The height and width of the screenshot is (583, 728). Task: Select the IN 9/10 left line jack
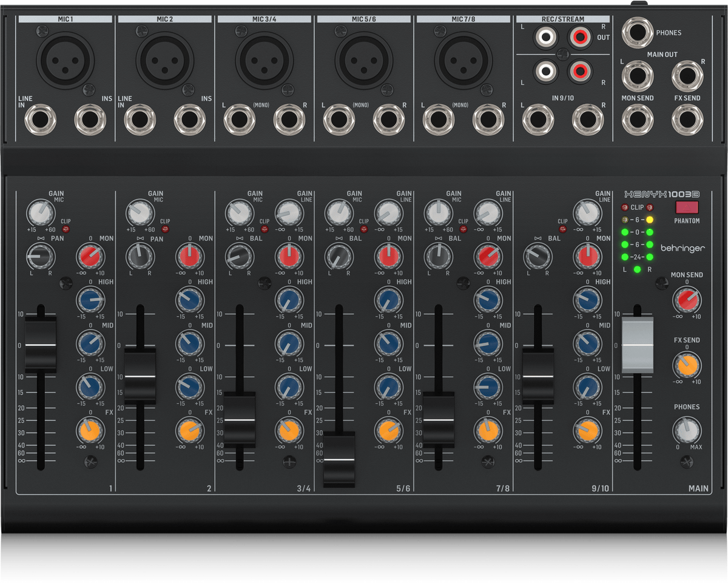coord(538,119)
